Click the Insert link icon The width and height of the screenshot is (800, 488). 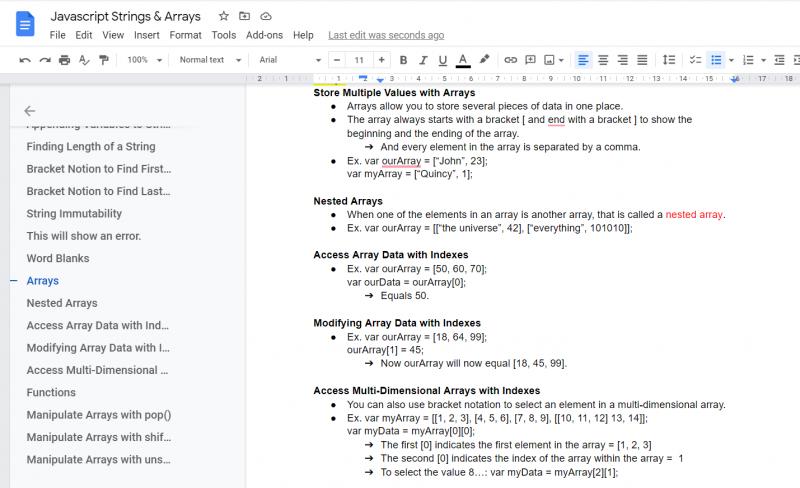510,60
